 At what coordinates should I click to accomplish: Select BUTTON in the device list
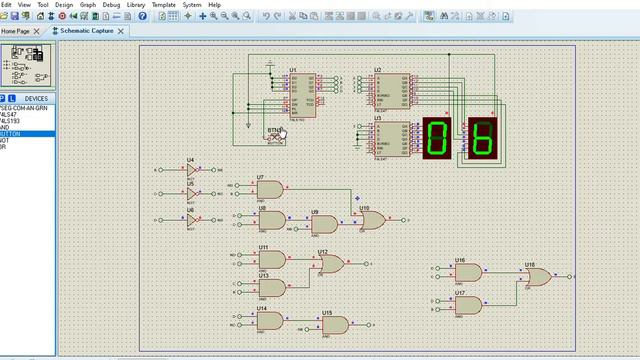click(27, 134)
